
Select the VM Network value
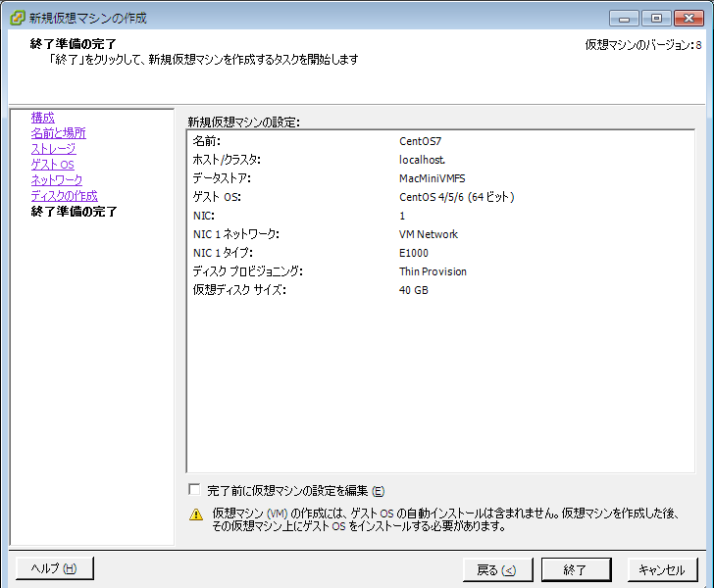click(429, 234)
